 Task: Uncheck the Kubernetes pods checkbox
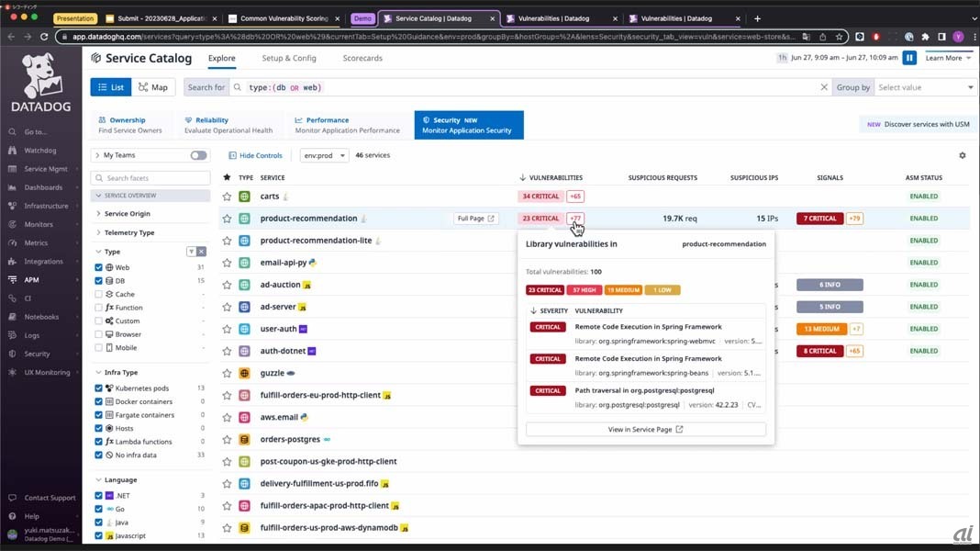coord(99,388)
